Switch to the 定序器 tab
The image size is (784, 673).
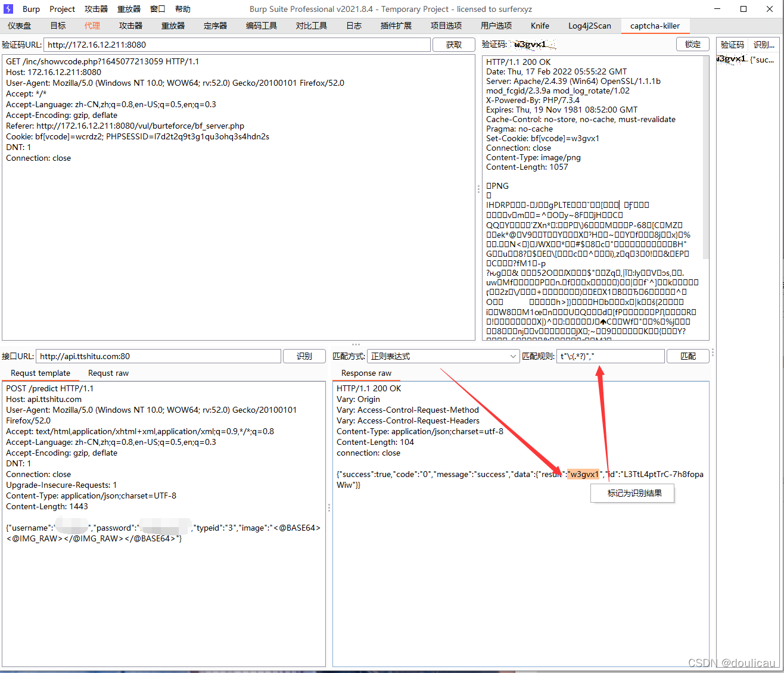(x=215, y=26)
